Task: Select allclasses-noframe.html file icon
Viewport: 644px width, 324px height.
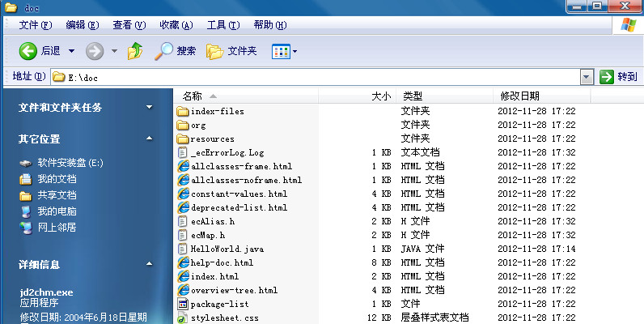Action: pos(183,180)
